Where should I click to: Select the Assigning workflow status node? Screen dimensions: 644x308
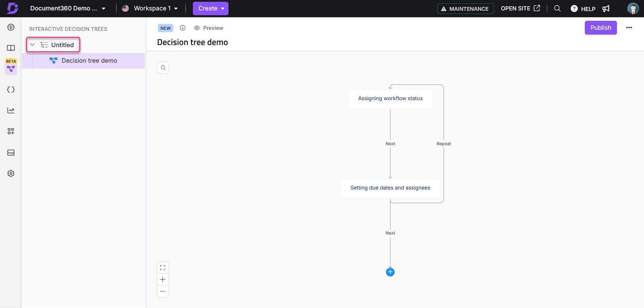point(390,99)
